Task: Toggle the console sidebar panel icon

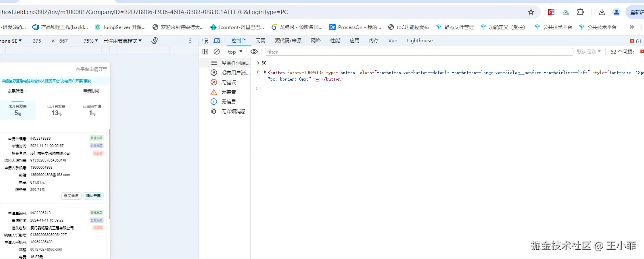Action: (205, 52)
